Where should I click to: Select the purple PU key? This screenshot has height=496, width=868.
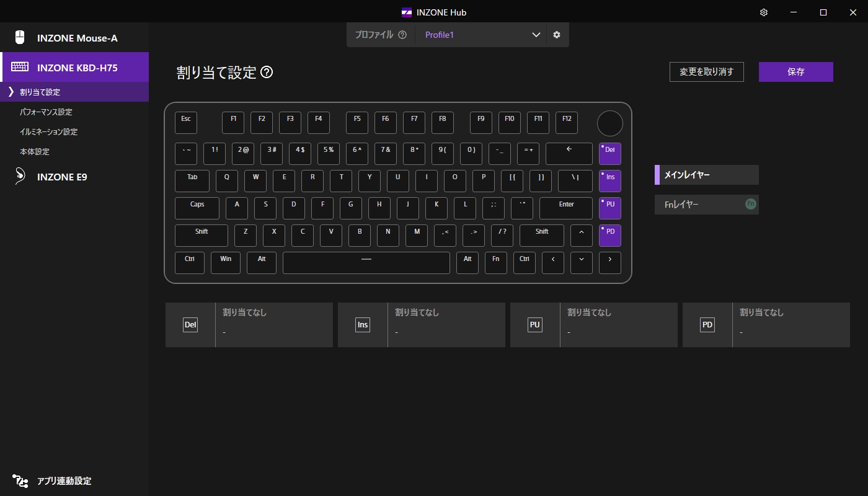point(610,208)
